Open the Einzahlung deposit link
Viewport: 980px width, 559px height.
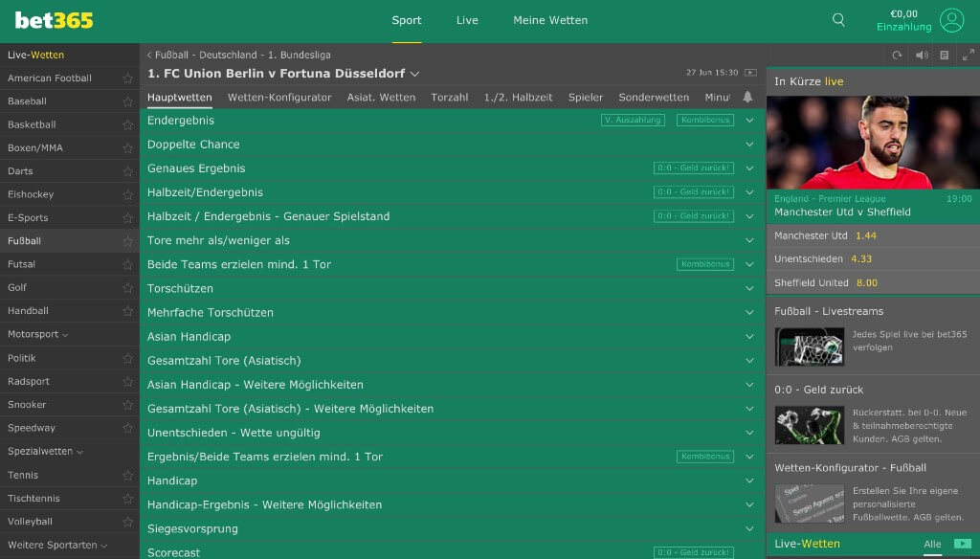click(x=903, y=27)
